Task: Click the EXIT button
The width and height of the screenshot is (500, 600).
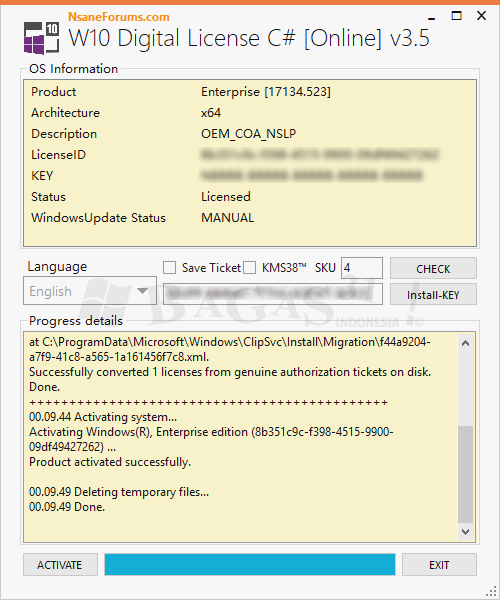Action: (x=439, y=564)
